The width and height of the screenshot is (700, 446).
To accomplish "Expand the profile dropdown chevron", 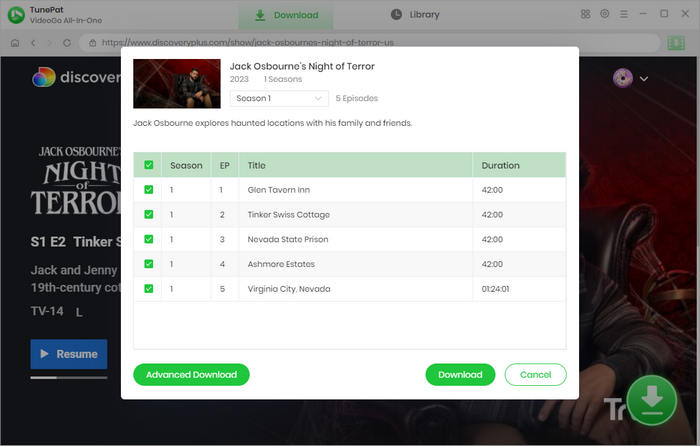I will click(x=644, y=79).
